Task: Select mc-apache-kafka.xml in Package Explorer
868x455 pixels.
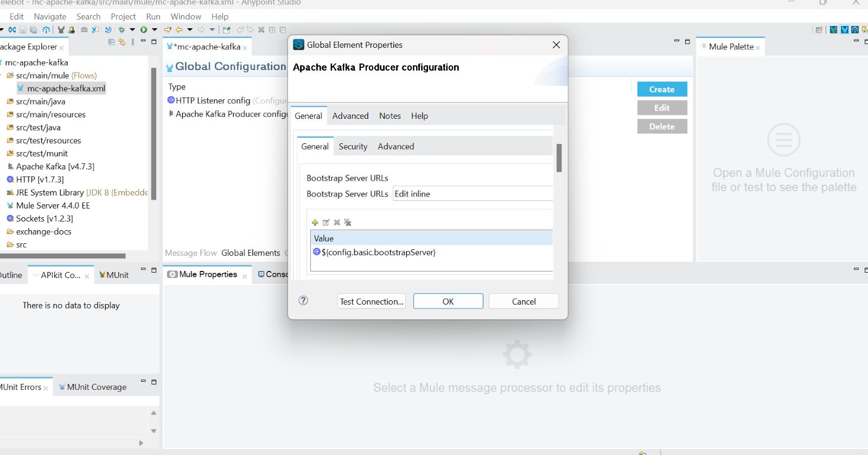Action: 66,89
